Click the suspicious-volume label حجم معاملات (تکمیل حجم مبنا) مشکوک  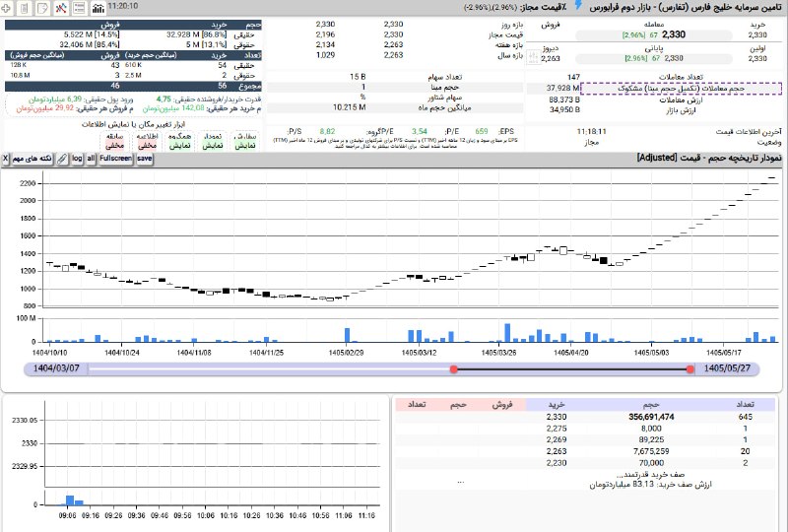click(x=681, y=89)
